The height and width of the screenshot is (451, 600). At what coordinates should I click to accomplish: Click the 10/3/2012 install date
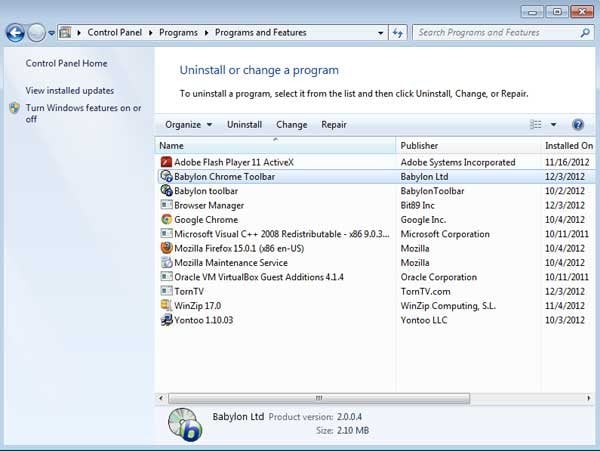coord(565,320)
